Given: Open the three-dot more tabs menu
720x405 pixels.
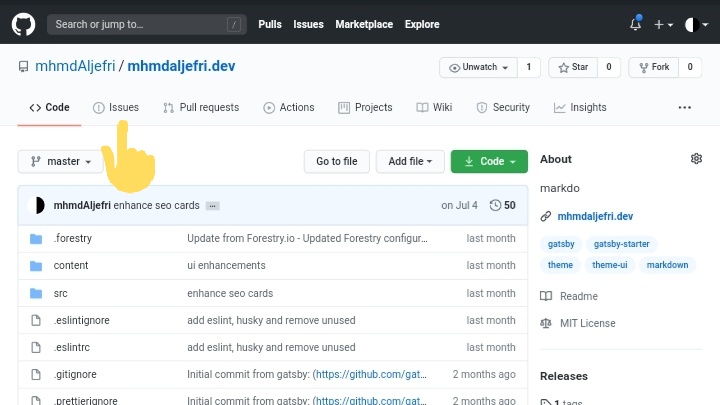Looking at the screenshot, I should coord(685,107).
